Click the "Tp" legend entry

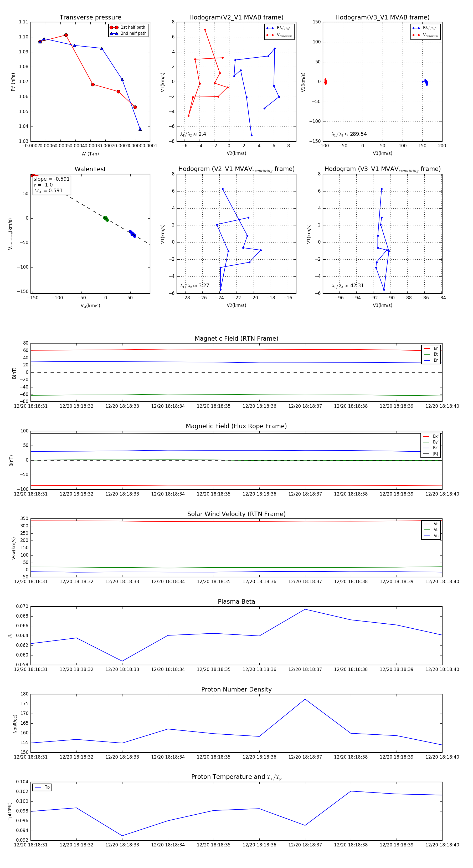42,787
